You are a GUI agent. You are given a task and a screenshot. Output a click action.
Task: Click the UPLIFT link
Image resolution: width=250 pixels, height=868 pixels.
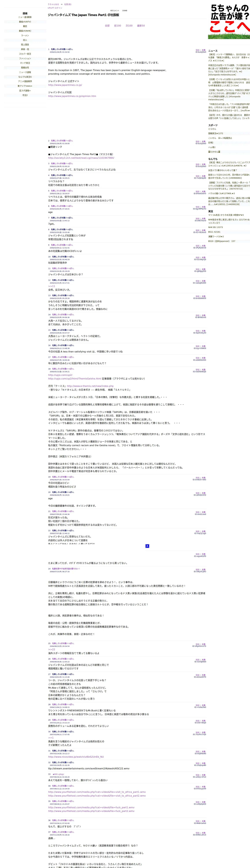tap(50, 8)
